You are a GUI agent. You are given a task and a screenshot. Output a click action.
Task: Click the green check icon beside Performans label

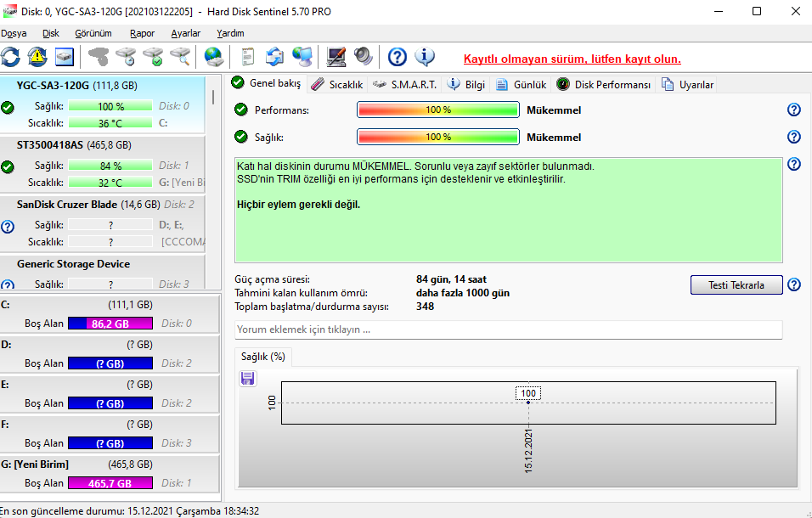(241, 110)
